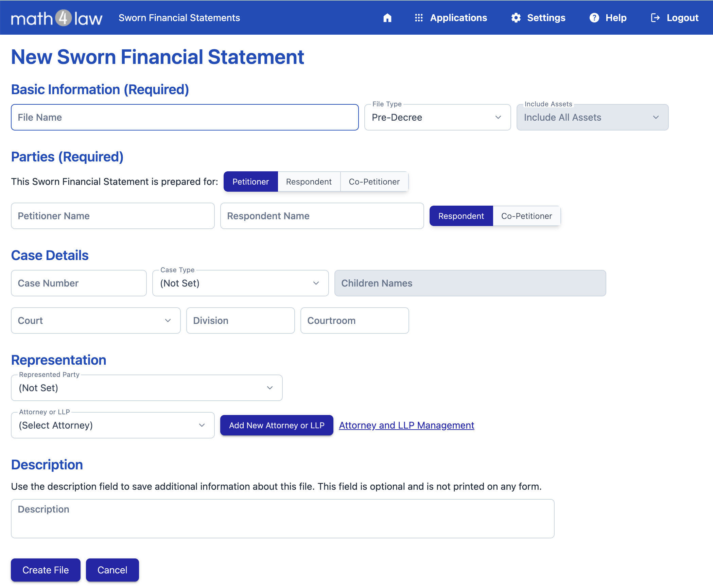
Task: Expand the Represented Party dropdown
Action: 146,388
